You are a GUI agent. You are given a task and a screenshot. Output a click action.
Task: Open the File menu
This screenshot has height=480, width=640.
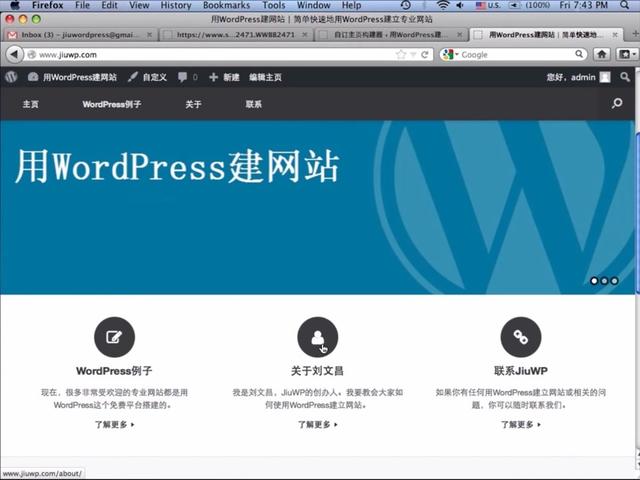coord(82,5)
